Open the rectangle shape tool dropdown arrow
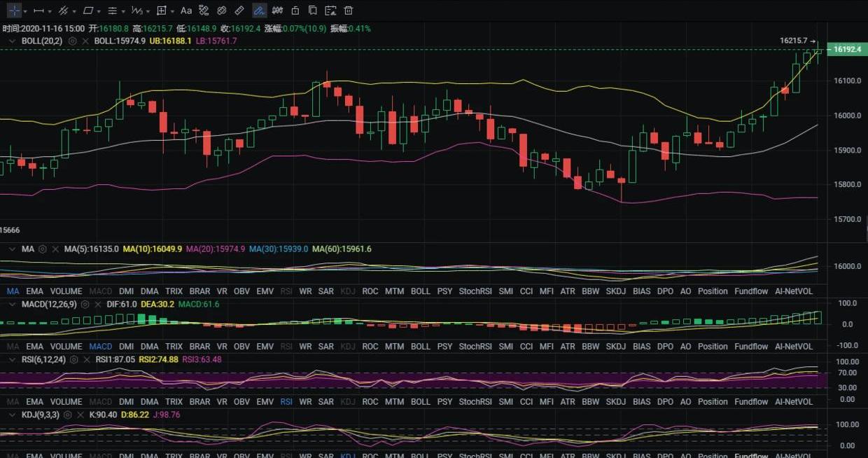 click(x=99, y=11)
